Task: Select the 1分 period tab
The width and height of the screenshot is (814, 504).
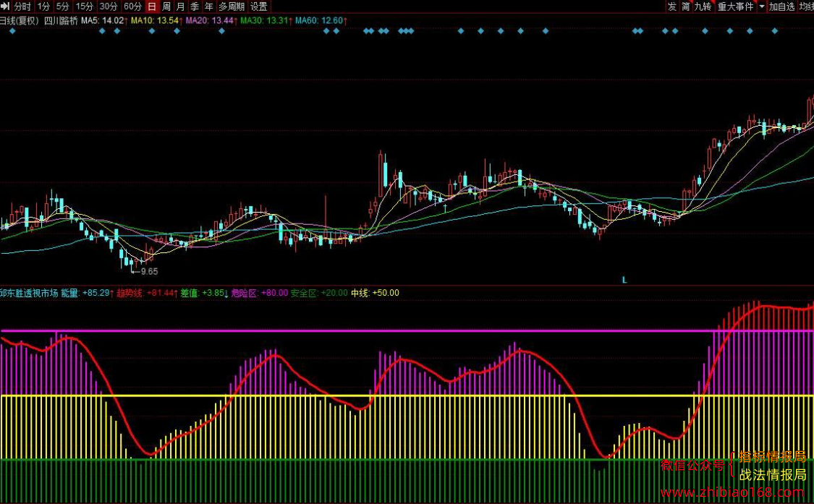Action: coord(43,7)
